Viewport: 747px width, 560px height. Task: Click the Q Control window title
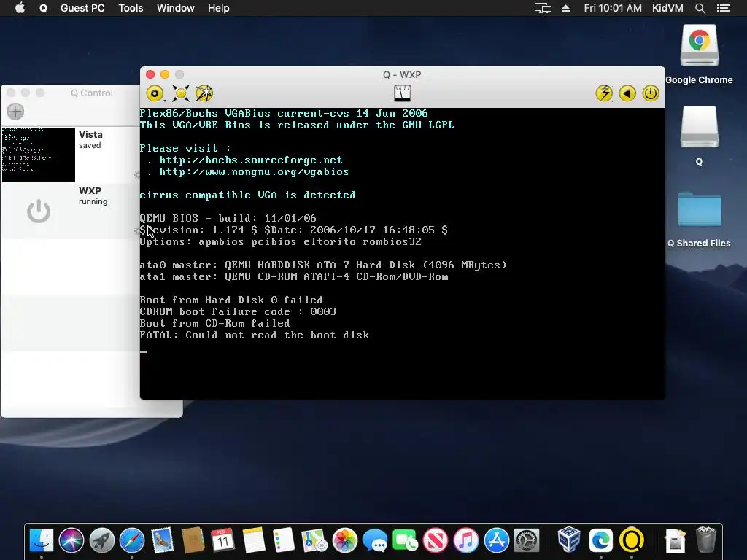point(92,93)
